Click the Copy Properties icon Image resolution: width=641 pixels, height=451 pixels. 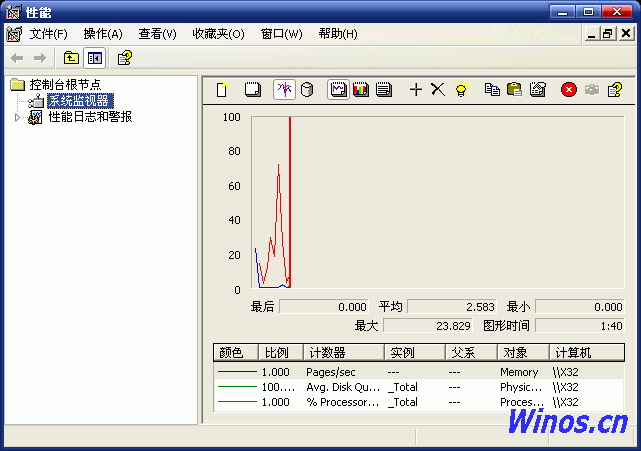coord(492,90)
